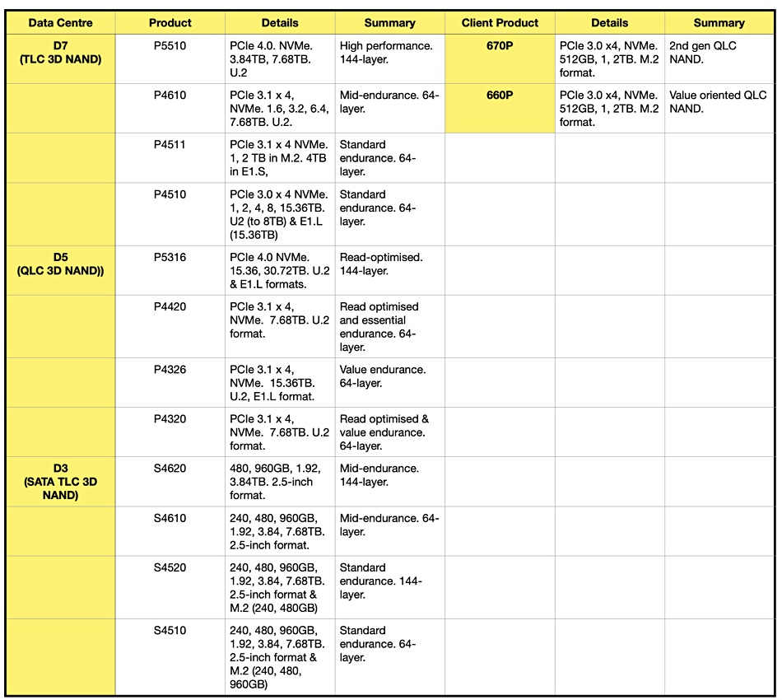Select the "D7 (TLC 3D NAND)" category cell
Viewport: 782px width, 700px height.
click(x=60, y=58)
